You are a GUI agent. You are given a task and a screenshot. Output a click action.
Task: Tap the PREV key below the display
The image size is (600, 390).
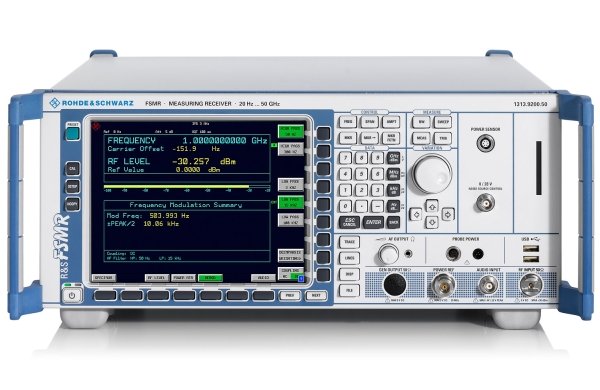click(x=290, y=295)
